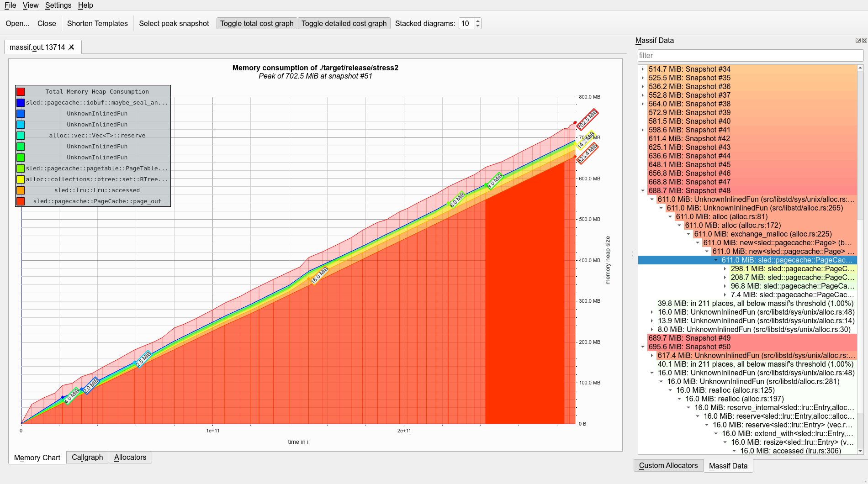Viewport: 868px width, 484px height.
Task: Collapse the 688.7 MiB Snapshot #48 entry
Action: (643, 191)
